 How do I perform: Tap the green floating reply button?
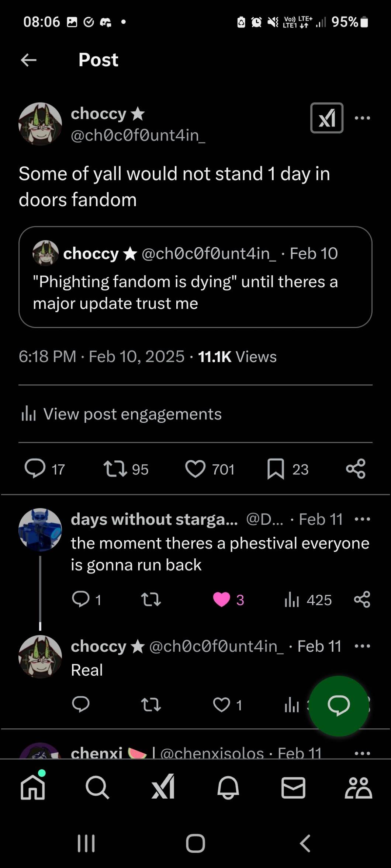click(x=339, y=706)
